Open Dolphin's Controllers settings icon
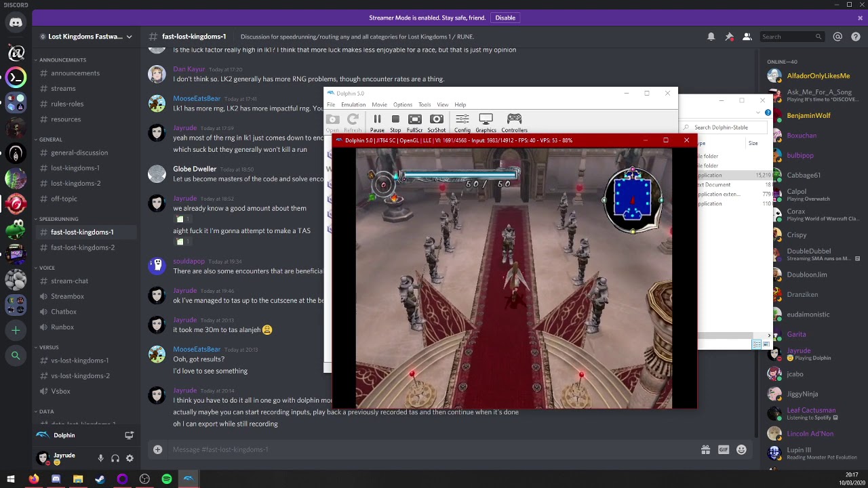 tap(514, 123)
